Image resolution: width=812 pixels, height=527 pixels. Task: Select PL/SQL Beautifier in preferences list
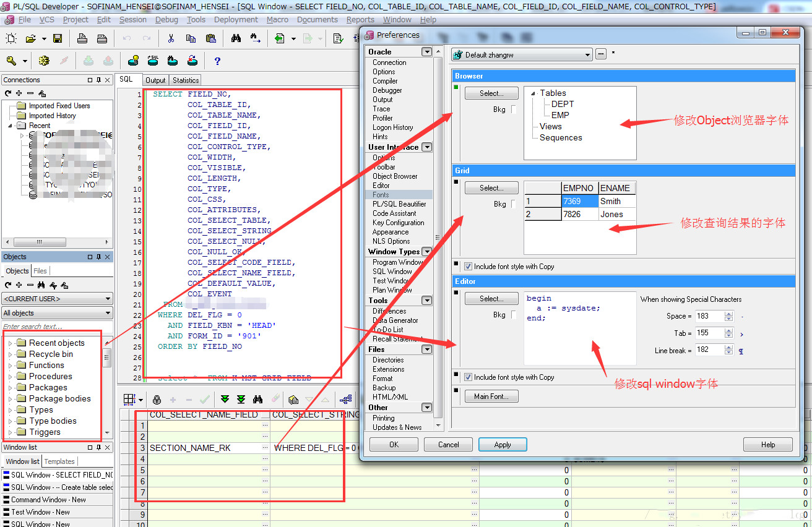[399, 204]
